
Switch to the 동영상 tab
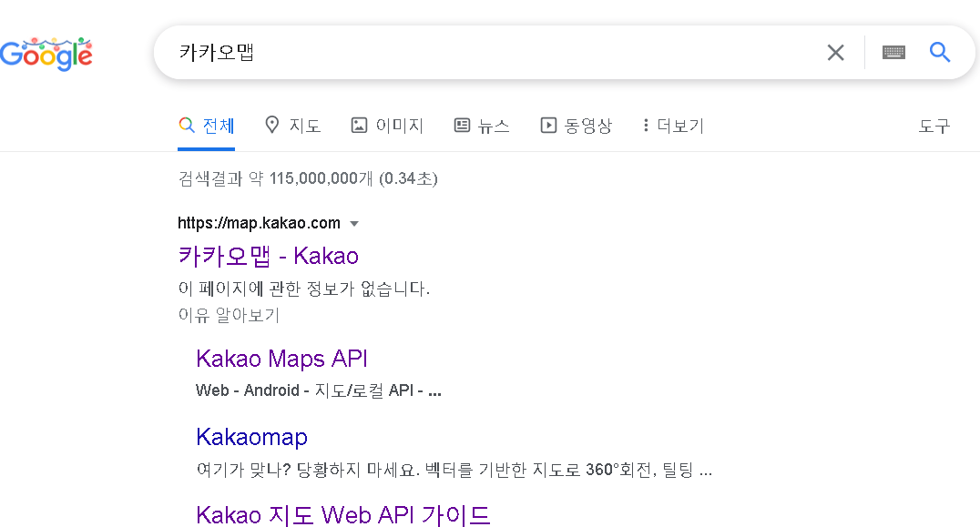point(576,127)
